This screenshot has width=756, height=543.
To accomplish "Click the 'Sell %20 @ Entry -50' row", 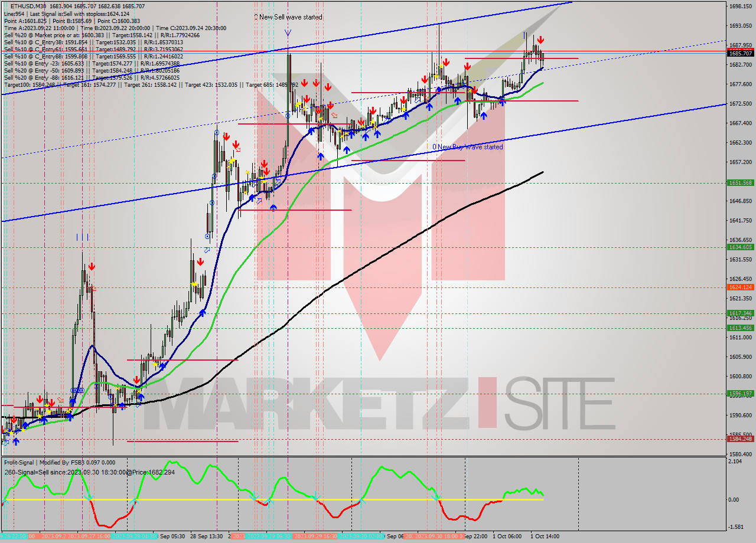I will (93, 70).
